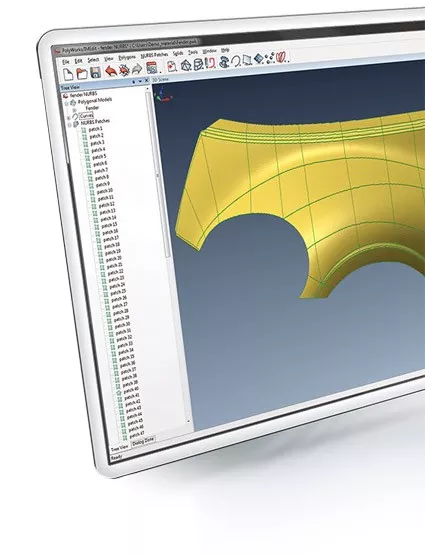Save project with the floppy disk icon
Screen dimensions: 425x554
coord(95,72)
